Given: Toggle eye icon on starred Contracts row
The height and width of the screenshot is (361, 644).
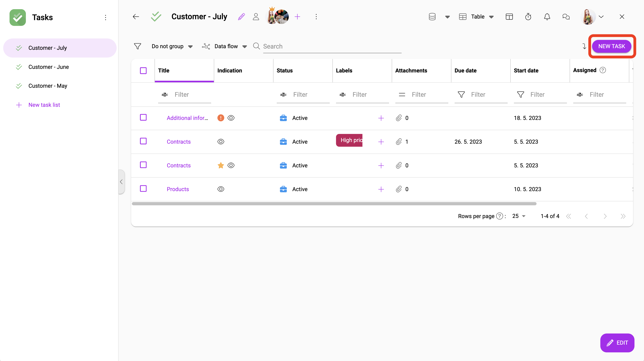Looking at the screenshot, I should (231, 165).
